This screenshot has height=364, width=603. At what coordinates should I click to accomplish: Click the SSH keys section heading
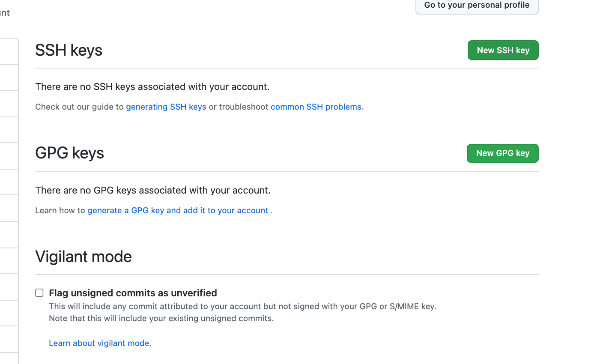click(69, 50)
